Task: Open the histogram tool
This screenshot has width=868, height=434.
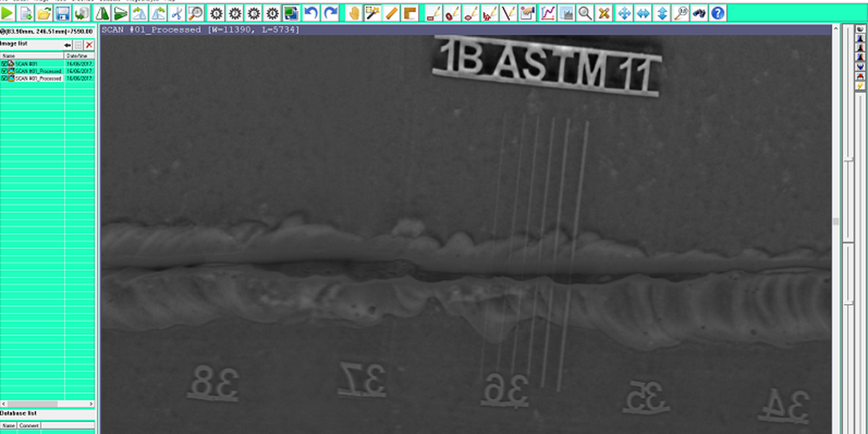Action: pyautogui.click(x=567, y=12)
